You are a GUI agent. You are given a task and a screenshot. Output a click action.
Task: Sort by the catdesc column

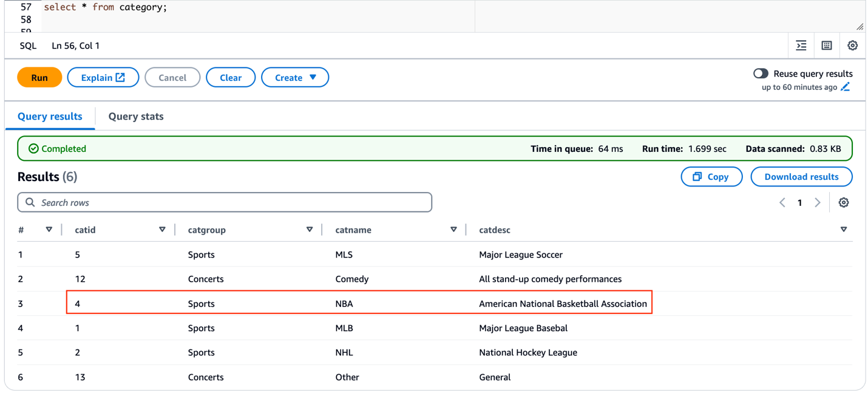coord(844,230)
